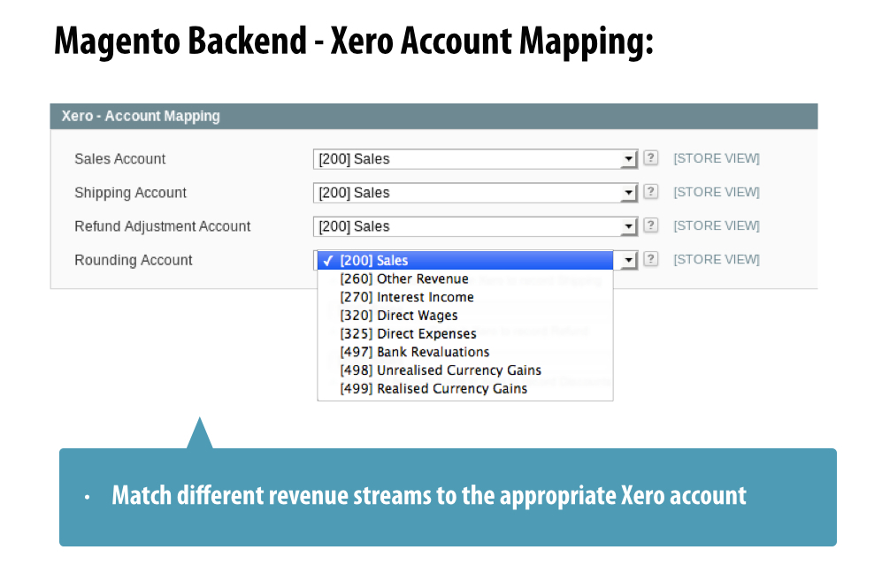The width and height of the screenshot is (882, 588).
Task: Select [497] Bank Revaluations option
Action: (415, 352)
